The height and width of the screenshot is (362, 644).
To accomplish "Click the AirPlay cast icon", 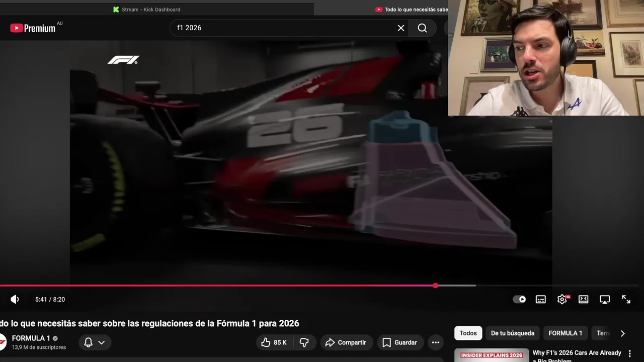I will point(605,299).
